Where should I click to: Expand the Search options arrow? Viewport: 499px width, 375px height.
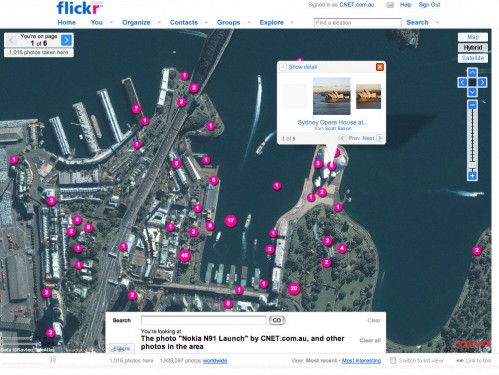[x=437, y=23]
